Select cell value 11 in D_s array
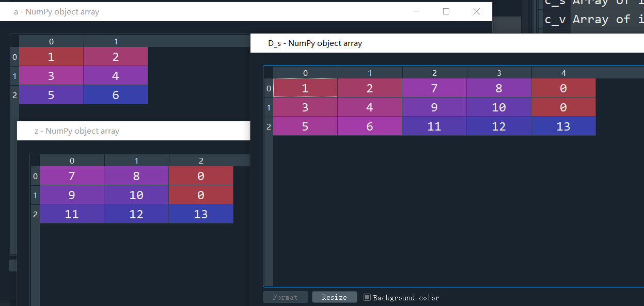 (x=434, y=126)
